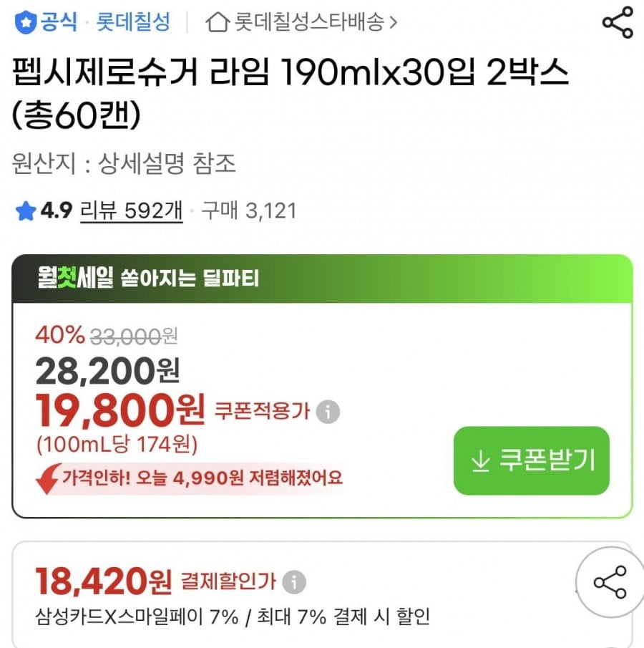Expand the 롯데칠성스타배송 chevron
The image size is (644, 648).
(394, 22)
